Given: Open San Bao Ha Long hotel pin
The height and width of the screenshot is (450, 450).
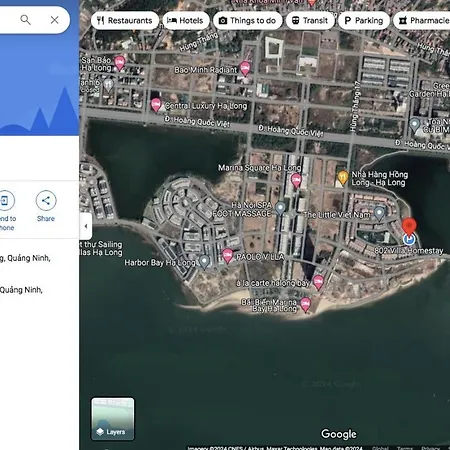Looking at the screenshot, I should (x=119, y=63).
